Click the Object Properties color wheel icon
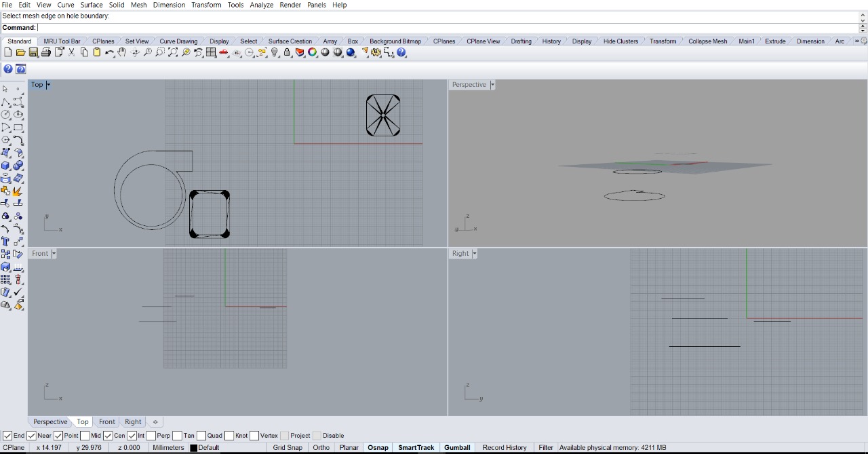 (313, 52)
